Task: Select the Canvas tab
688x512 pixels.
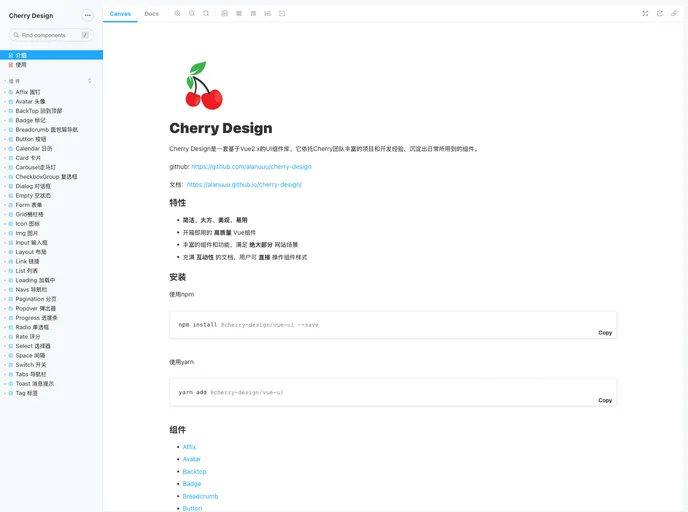Action: (x=120, y=14)
